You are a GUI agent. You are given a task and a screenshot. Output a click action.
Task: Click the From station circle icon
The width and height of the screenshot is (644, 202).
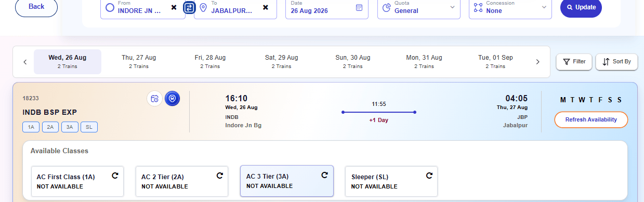click(x=109, y=7)
